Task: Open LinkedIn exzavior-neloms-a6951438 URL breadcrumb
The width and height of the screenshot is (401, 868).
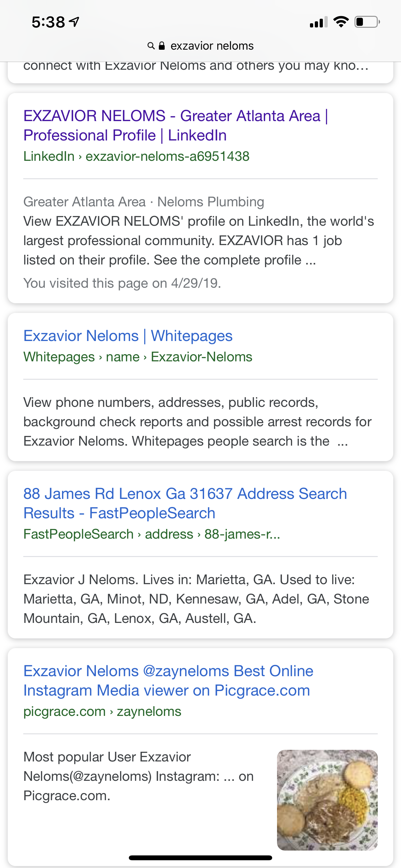Action: (136, 156)
